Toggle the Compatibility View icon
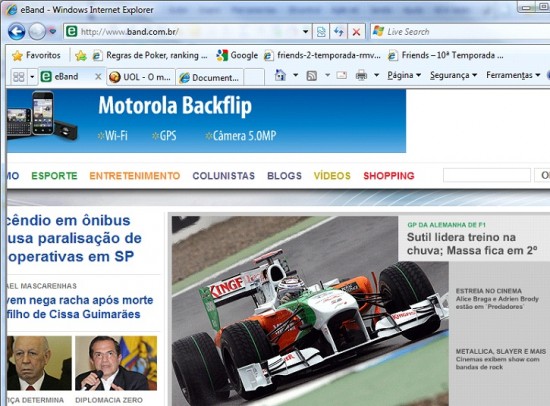This screenshot has width=550, height=406. pyautogui.click(x=321, y=32)
